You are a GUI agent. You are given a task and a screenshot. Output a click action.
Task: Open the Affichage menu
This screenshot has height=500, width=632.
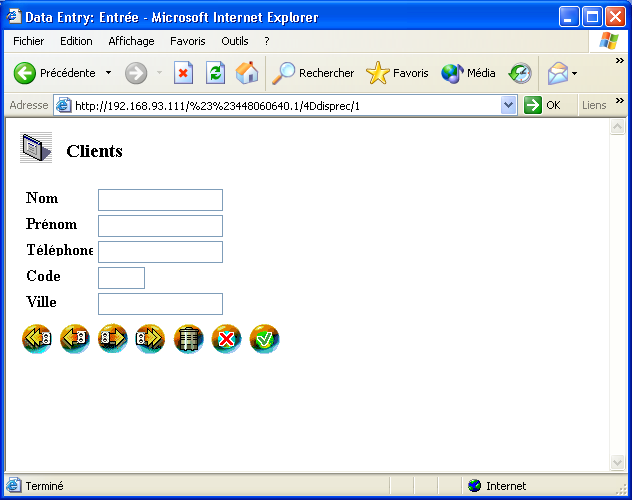pyautogui.click(x=131, y=41)
